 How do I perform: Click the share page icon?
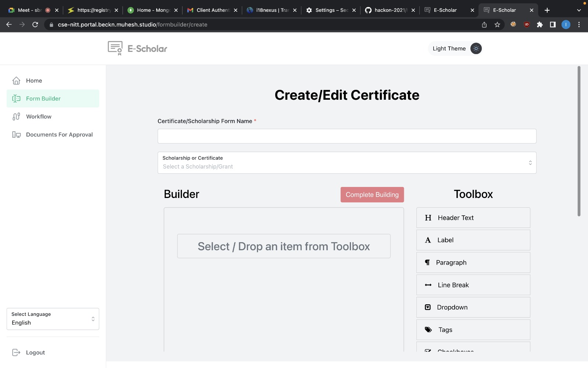click(x=484, y=25)
